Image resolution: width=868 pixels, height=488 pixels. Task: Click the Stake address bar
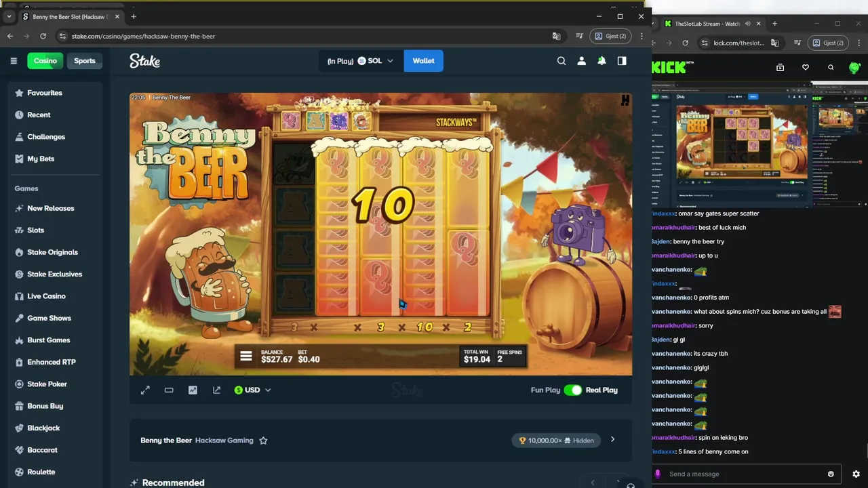(x=305, y=36)
